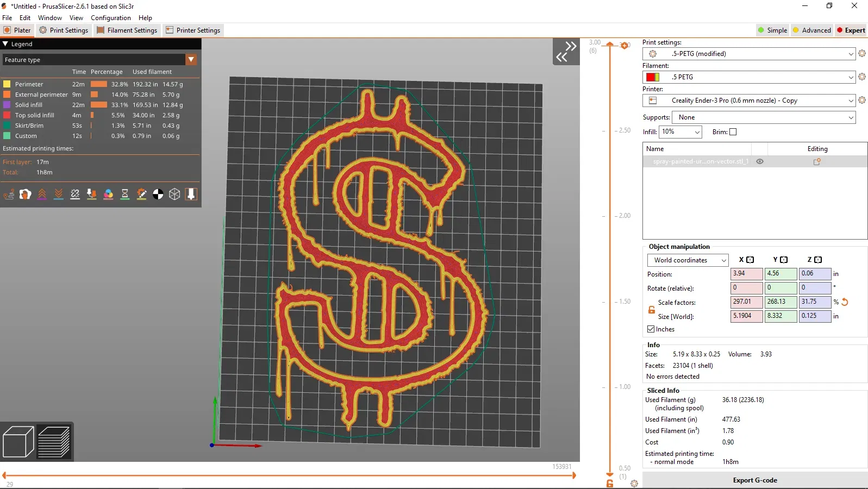
Task: Open the Window menu
Action: click(x=50, y=18)
